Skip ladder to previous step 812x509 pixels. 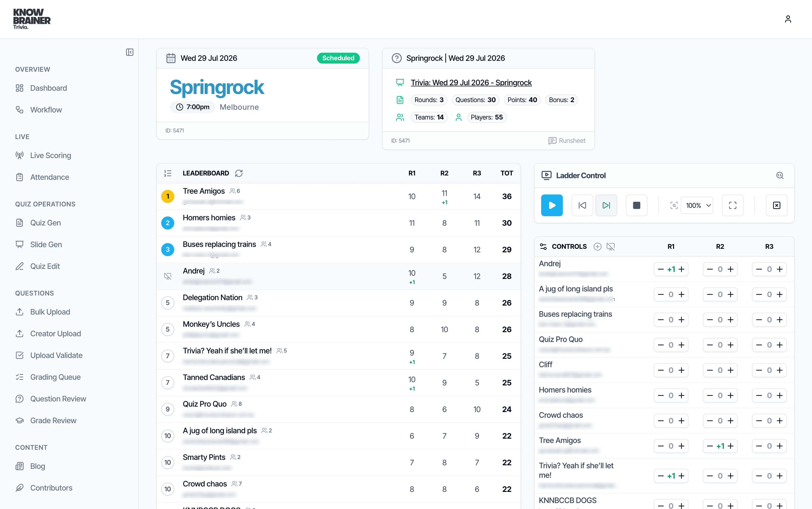[582, 205]
